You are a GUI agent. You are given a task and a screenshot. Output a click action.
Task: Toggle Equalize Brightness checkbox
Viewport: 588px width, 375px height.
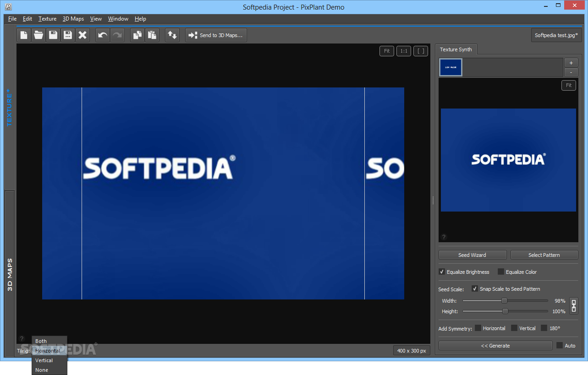click(x=442, y=272)
